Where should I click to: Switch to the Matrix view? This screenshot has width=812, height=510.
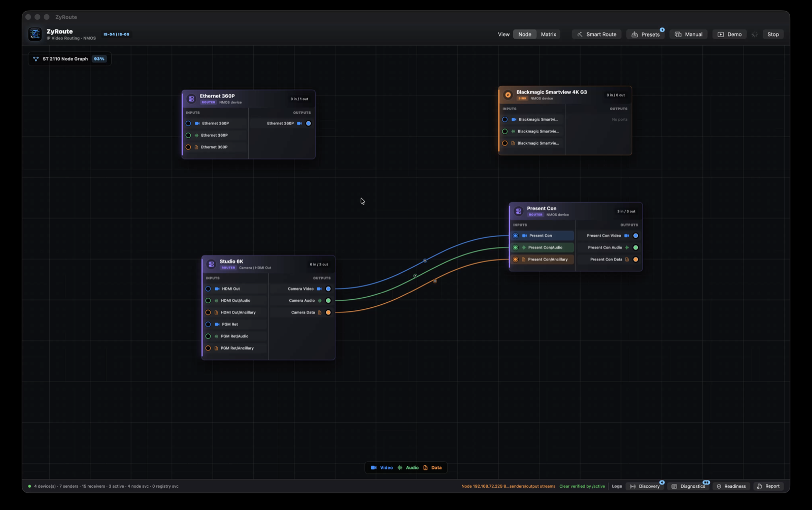[549, 35]
